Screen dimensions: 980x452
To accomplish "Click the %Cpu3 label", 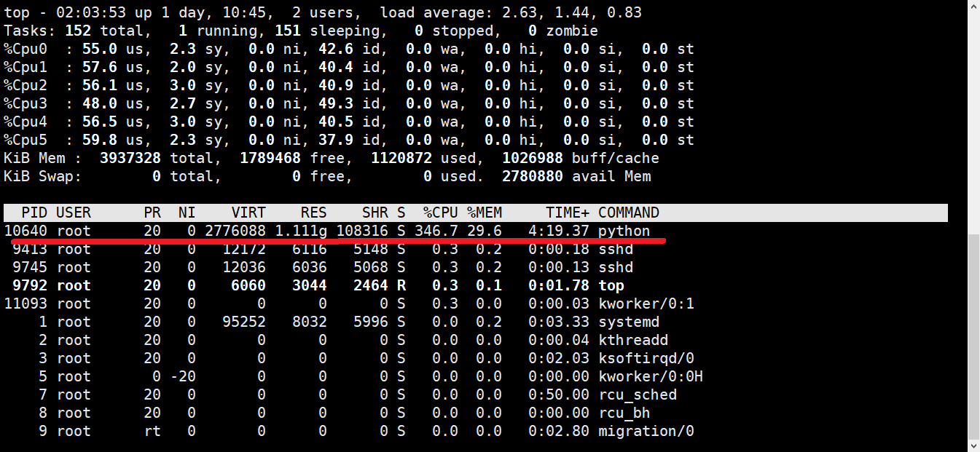I will pyautogui.click(x=26, y=103).
